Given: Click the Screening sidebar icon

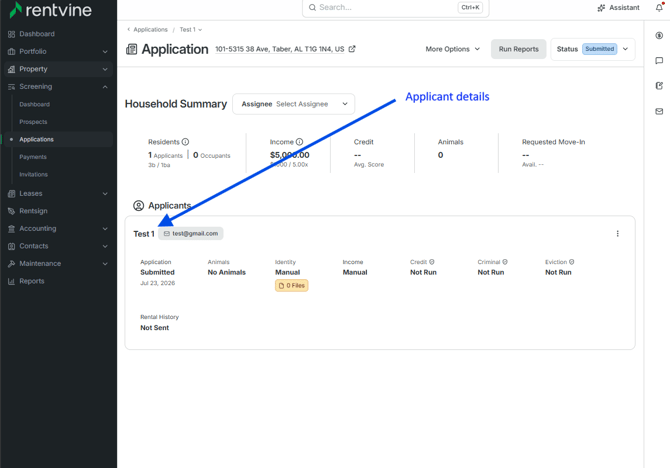Looking at the screenshot, I should tap(12, 87).
